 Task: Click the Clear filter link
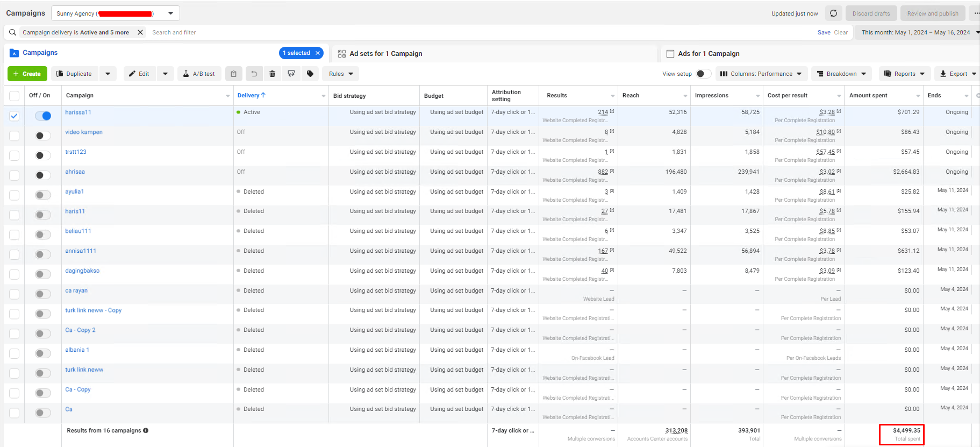[841, 32]
